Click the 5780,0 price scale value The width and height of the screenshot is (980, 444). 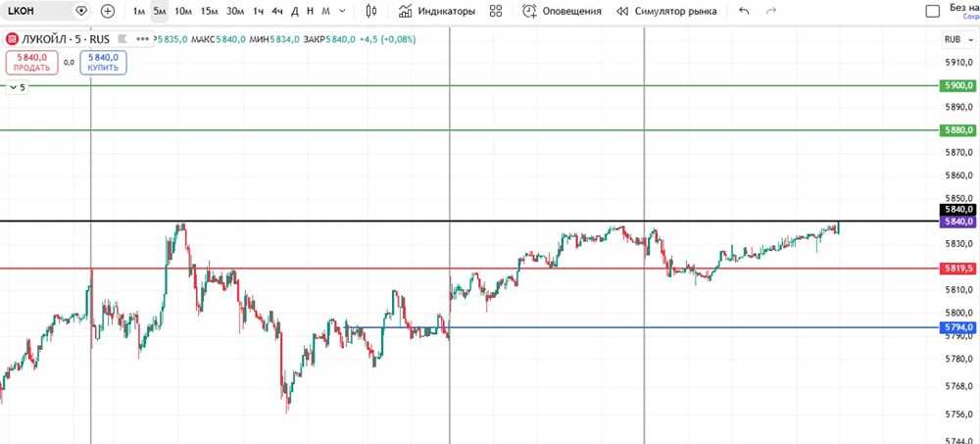(x=960, y=359)
